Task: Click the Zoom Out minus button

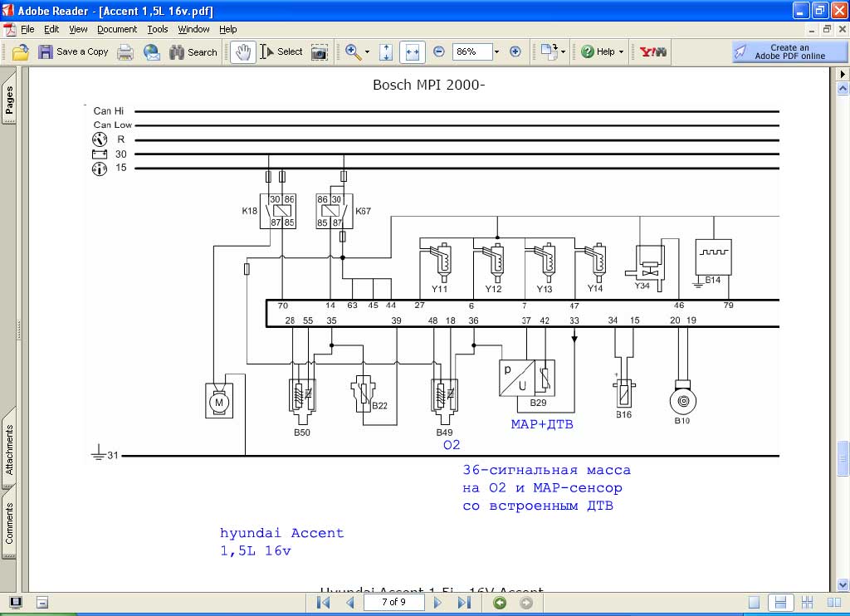Action: coord(439,52)
